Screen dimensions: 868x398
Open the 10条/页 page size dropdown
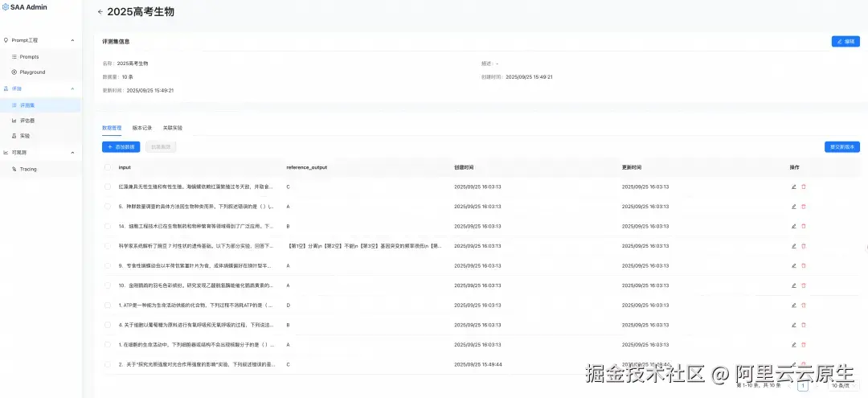842,386
